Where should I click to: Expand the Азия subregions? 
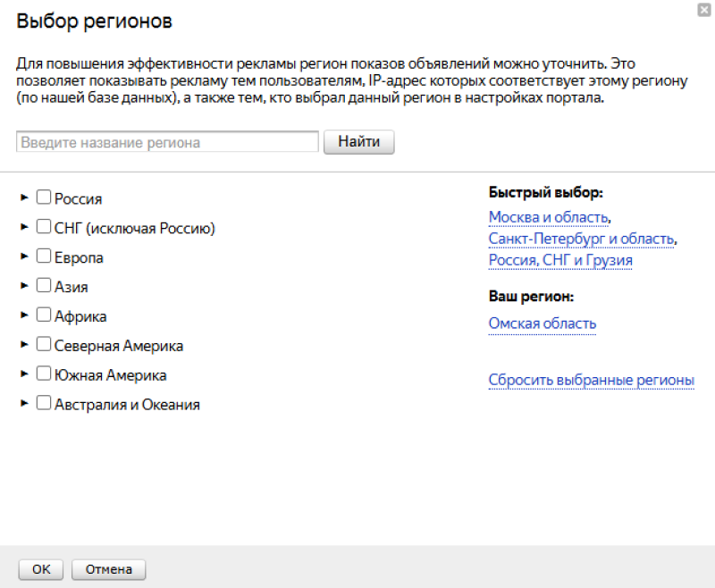pos(25,287)
